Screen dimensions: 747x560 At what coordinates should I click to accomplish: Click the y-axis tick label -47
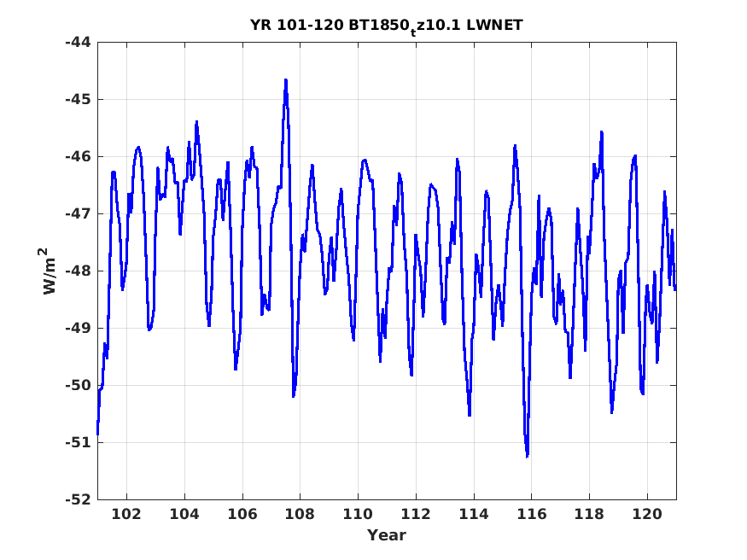(78, 213)
